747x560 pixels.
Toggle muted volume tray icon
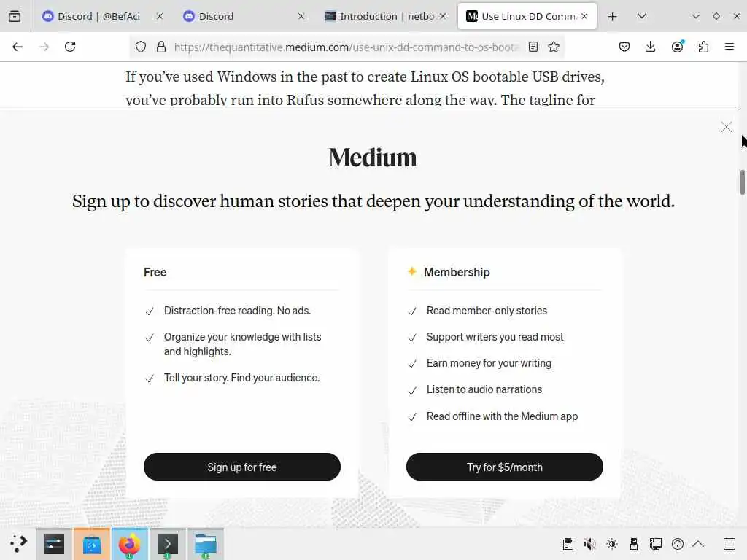(x=589, y=544)
